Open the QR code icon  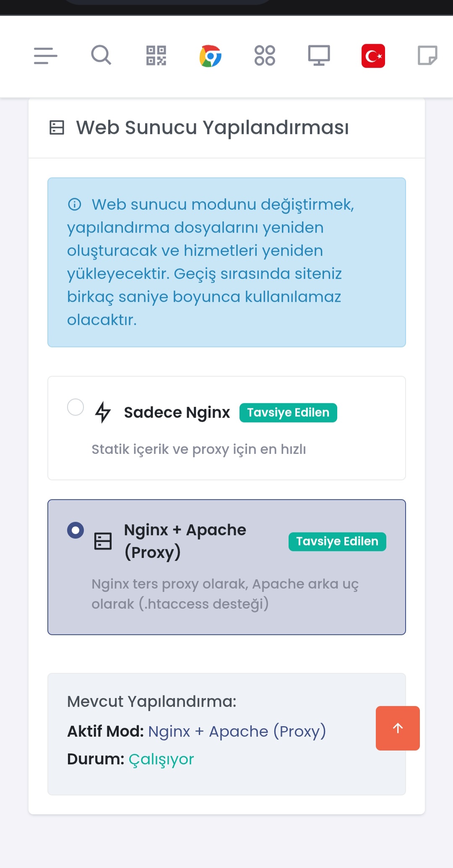156,55
